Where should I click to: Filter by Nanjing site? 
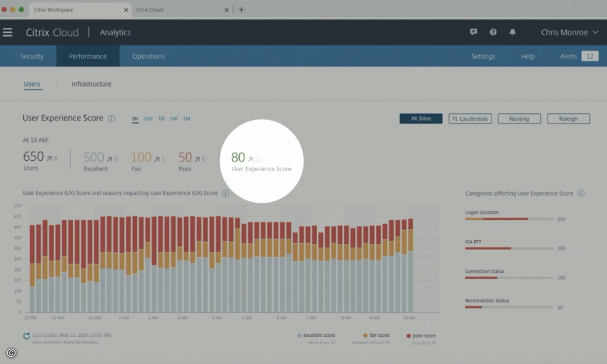tap(519, 118)
